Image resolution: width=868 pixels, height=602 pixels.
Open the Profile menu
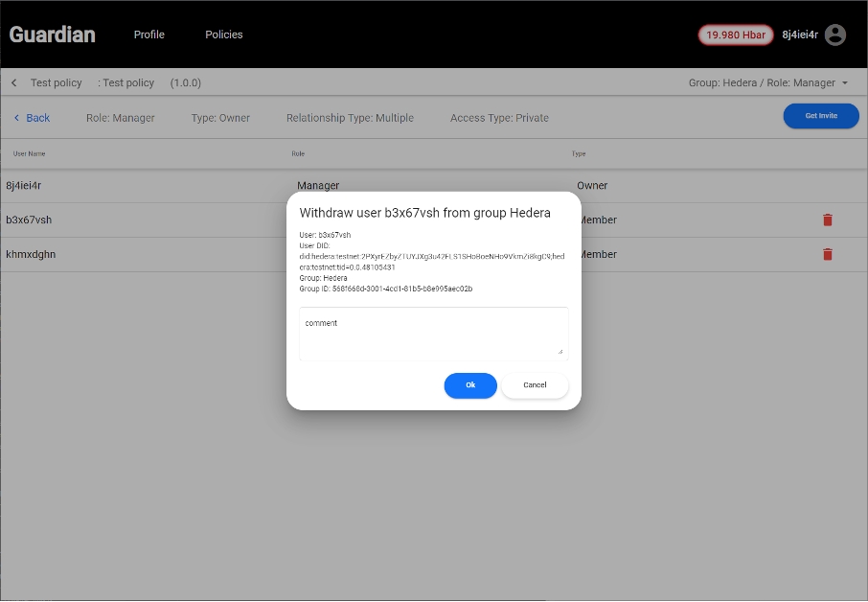point(148,35)
